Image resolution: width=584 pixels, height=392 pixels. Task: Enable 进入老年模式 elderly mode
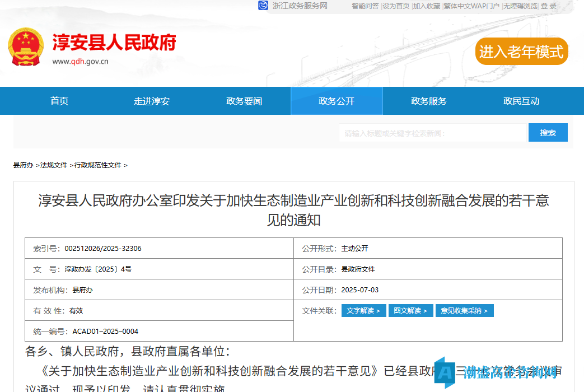tap(521, 52)
